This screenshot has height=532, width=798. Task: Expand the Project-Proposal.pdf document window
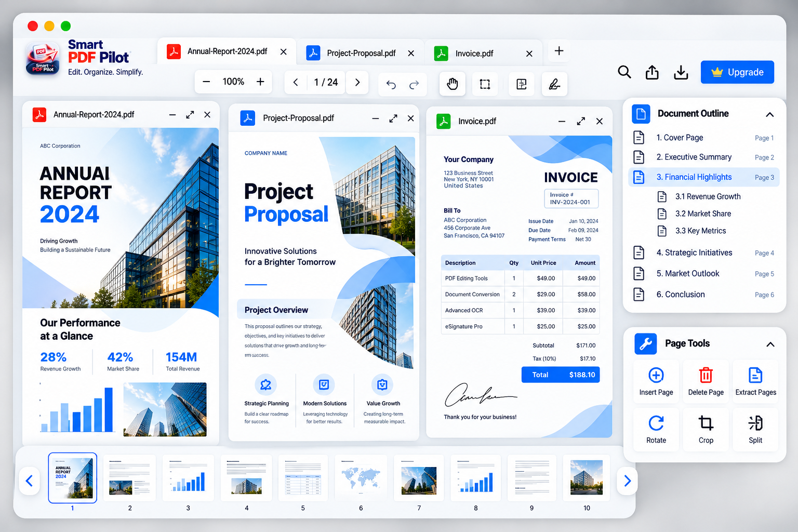(393, 118)
